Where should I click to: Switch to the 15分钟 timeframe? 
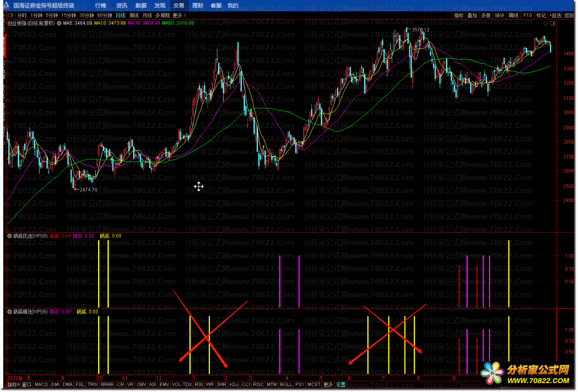pos(69,15)
